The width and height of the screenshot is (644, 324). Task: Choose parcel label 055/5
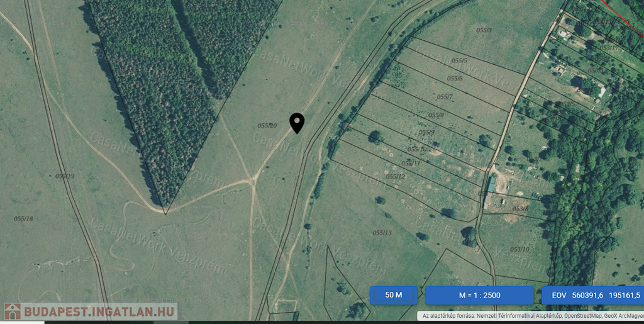pos(460,60)
